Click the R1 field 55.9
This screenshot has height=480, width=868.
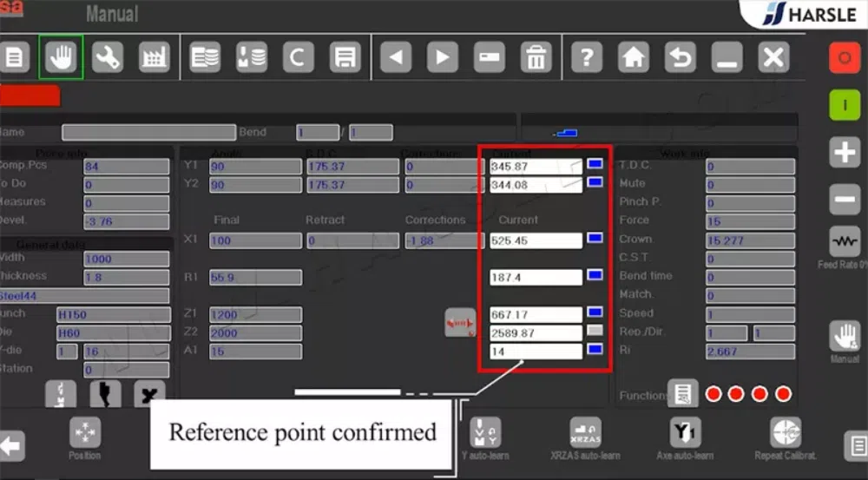pos(255,278)
